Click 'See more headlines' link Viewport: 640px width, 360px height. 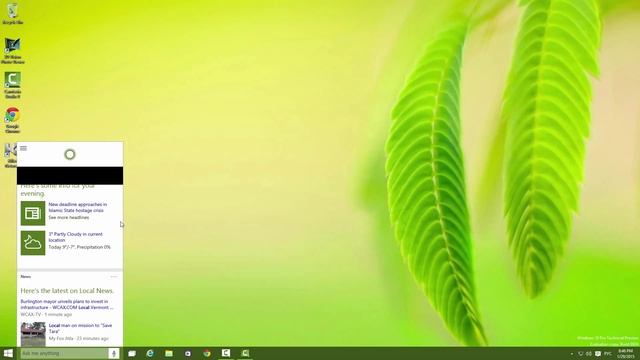[x=69, y=218]
